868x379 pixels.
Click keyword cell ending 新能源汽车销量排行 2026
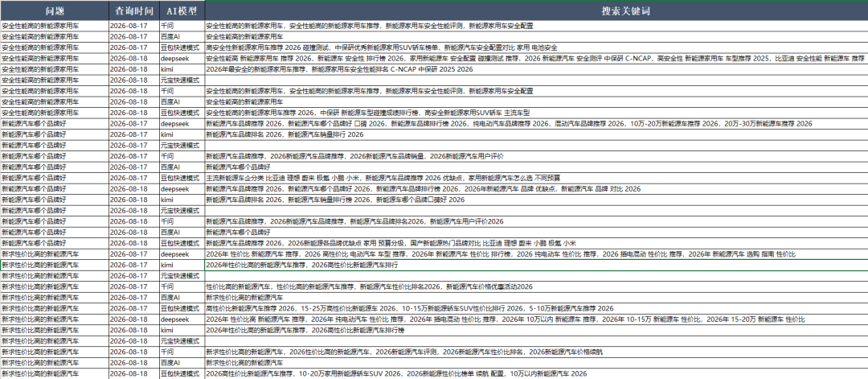pos(536,134)
